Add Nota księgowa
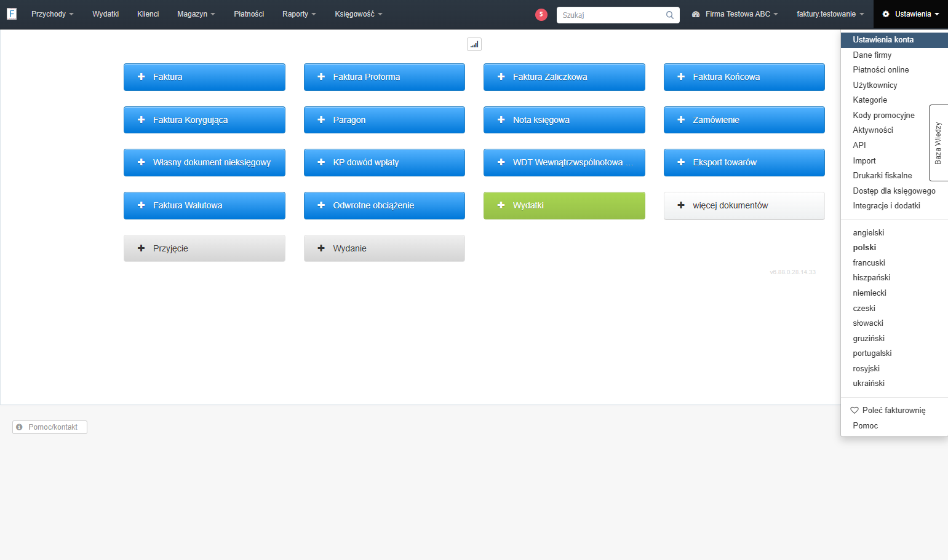This screenshot has width=948, height=560. coord(564,120)
